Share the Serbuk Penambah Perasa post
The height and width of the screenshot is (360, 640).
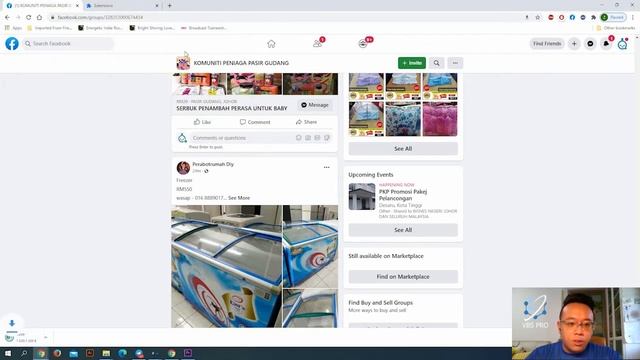pyautogui.click(x=306, y=122)
